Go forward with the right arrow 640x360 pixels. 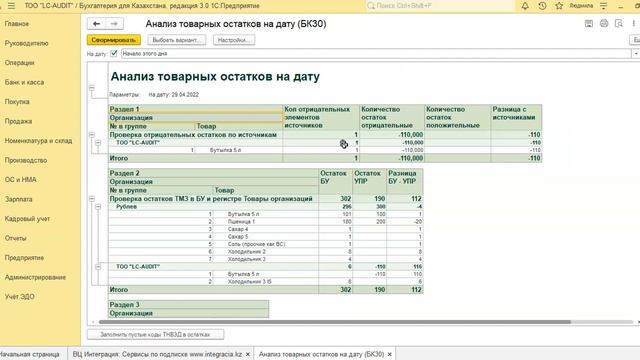pos(114,24)
